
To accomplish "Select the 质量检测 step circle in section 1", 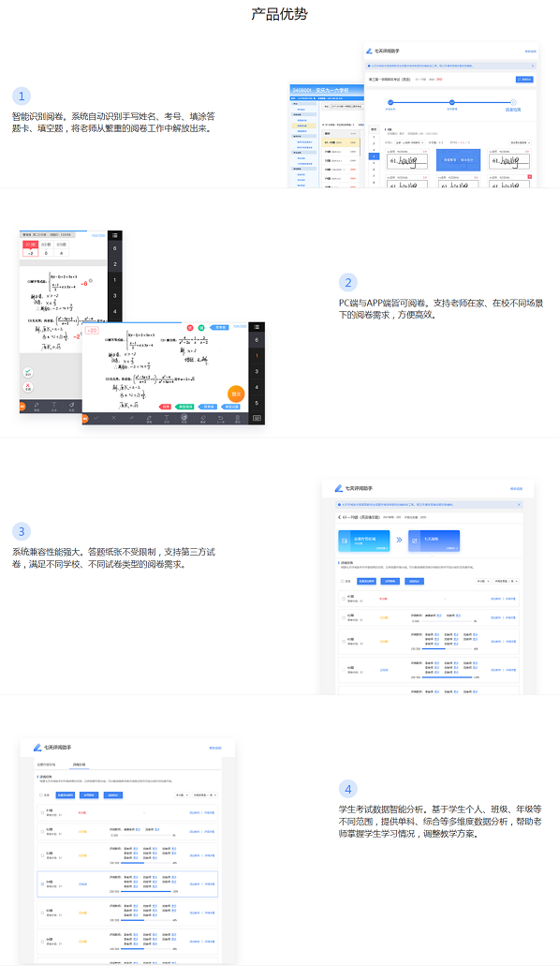I will tap(513, 102).
